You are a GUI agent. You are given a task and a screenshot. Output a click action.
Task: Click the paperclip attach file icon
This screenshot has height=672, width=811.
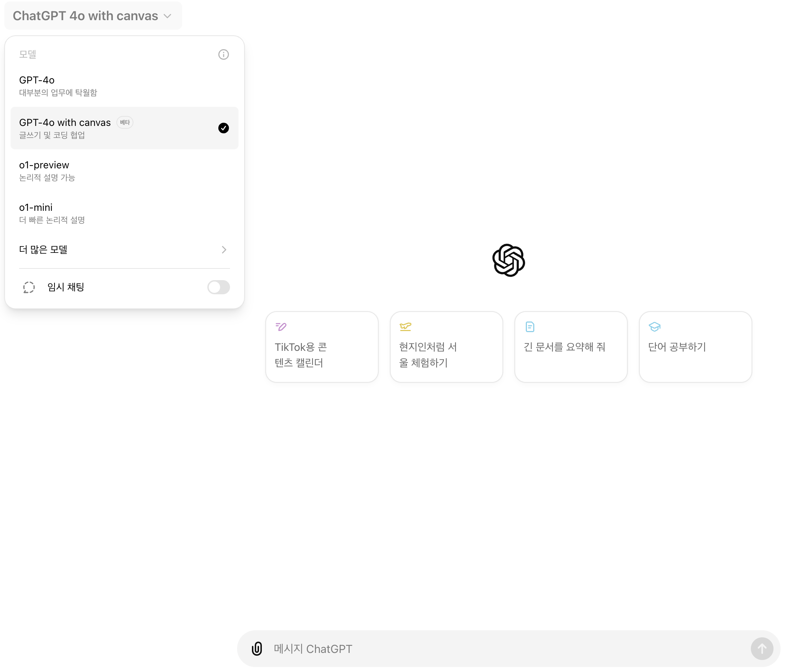pos(257,648)
